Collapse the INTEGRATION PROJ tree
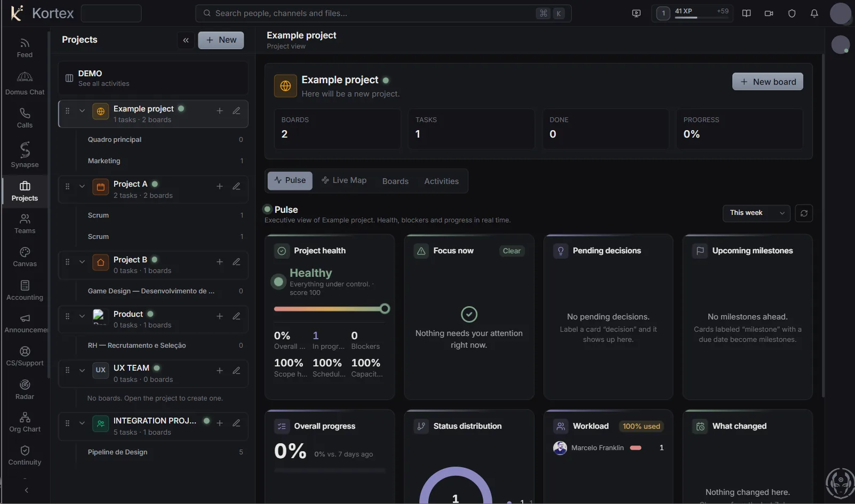The height and width of the screenshot is (504, 855). 82,423
